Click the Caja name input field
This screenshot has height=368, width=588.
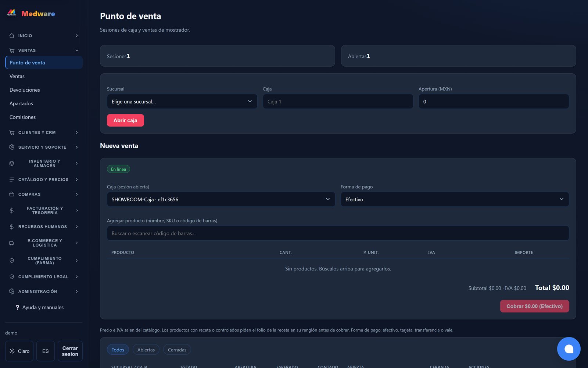click(338, 102)
